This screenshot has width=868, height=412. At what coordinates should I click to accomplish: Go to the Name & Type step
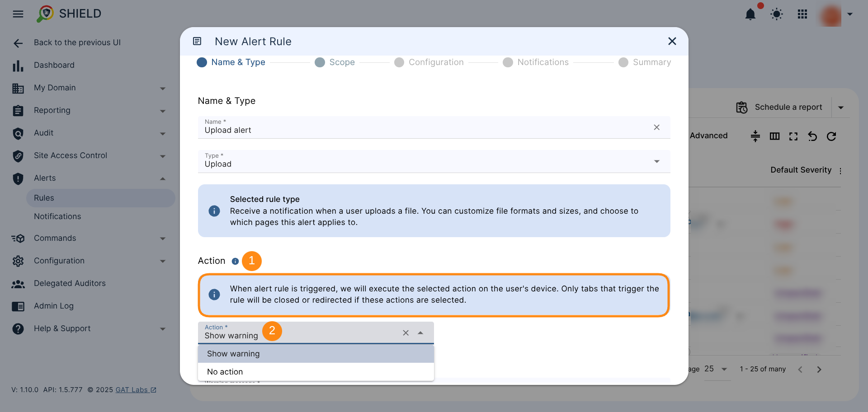[x=231, y=62]
